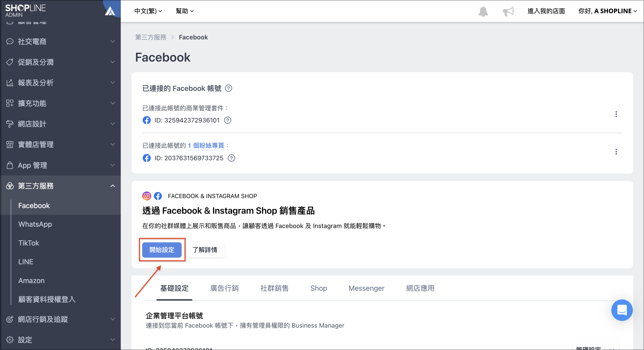Click the 實體店管理 storefront icon
This screenshot has height=350, width=644.
[x=10, y=144]
